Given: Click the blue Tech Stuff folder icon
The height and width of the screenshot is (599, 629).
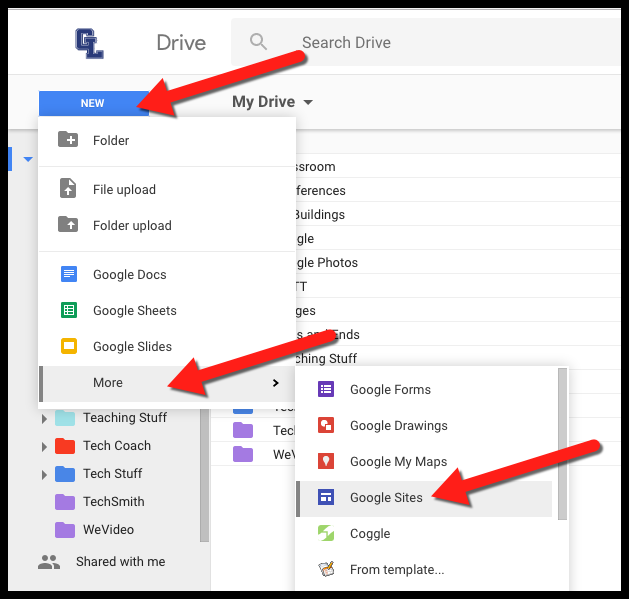Looking at the screenshot, I should click(x=65, y=474).
